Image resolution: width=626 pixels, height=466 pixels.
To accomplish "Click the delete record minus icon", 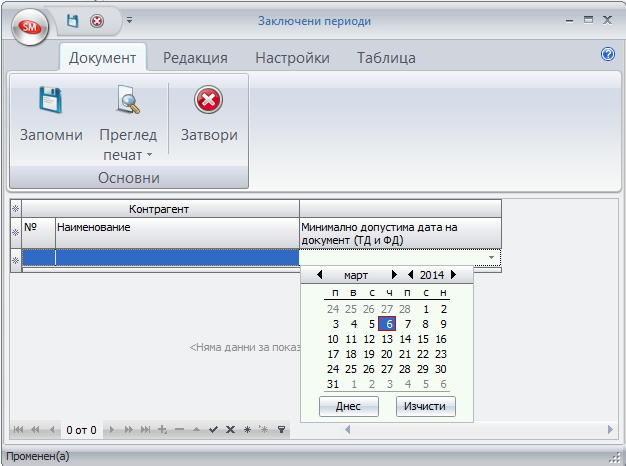I will [179, 430].
